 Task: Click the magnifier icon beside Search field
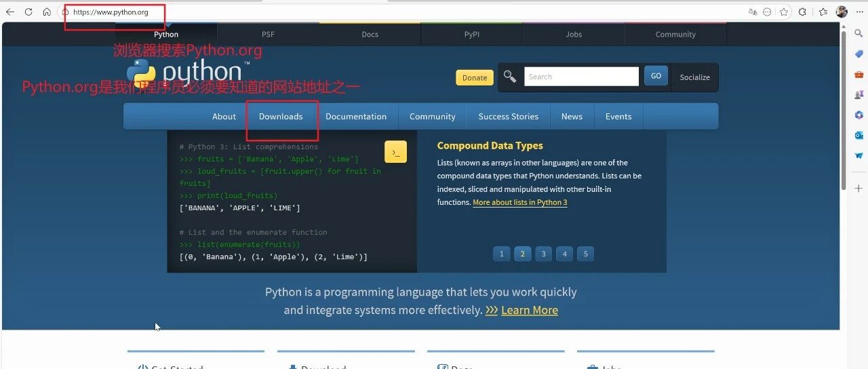point(510,77)
